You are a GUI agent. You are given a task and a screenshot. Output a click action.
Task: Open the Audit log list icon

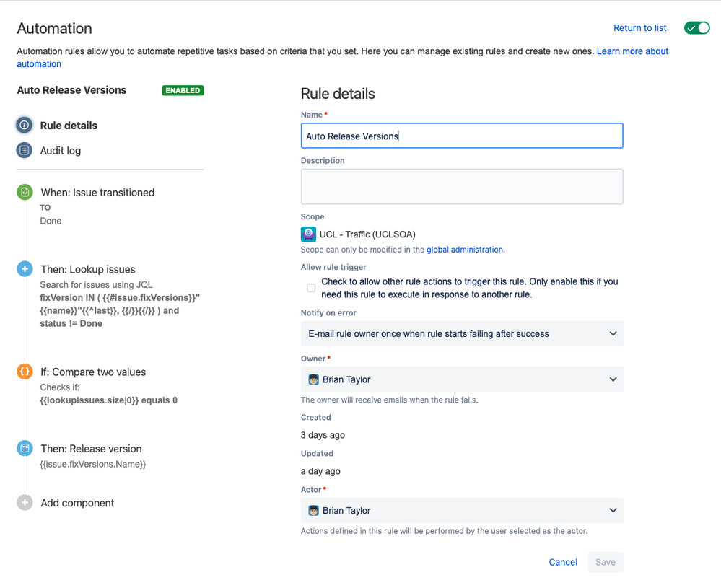[x=25, y=150]
